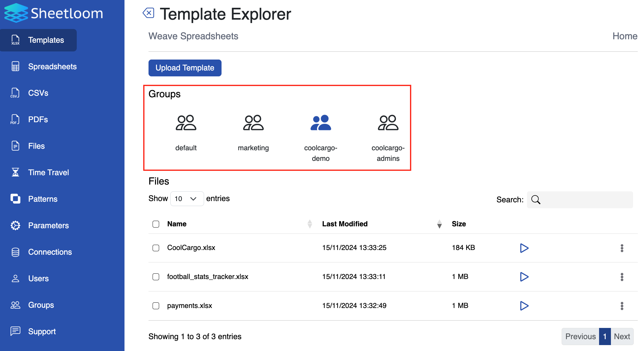
Task: Open the Show entries dropdown
Action: pos(187,199)
